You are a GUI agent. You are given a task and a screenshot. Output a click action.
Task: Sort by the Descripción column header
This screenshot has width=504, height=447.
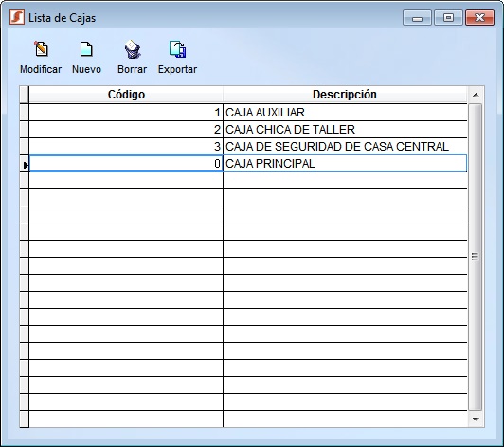point(345,95)
